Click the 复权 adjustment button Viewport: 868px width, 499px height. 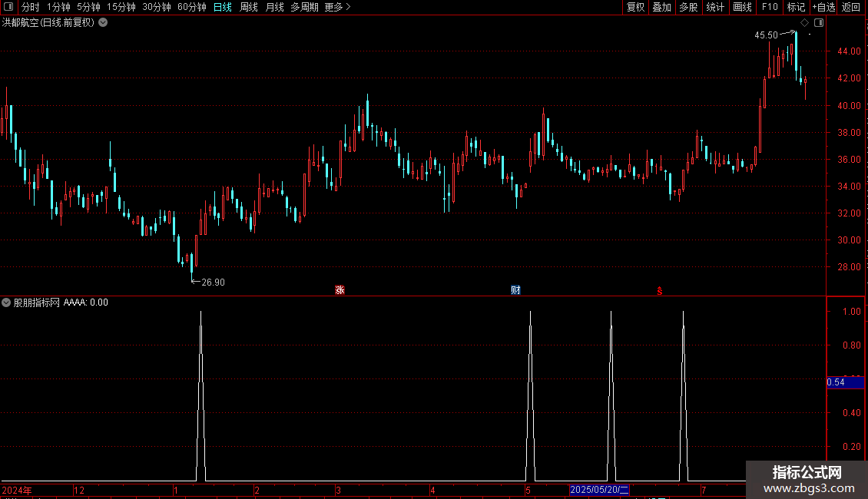click(635, 7)
